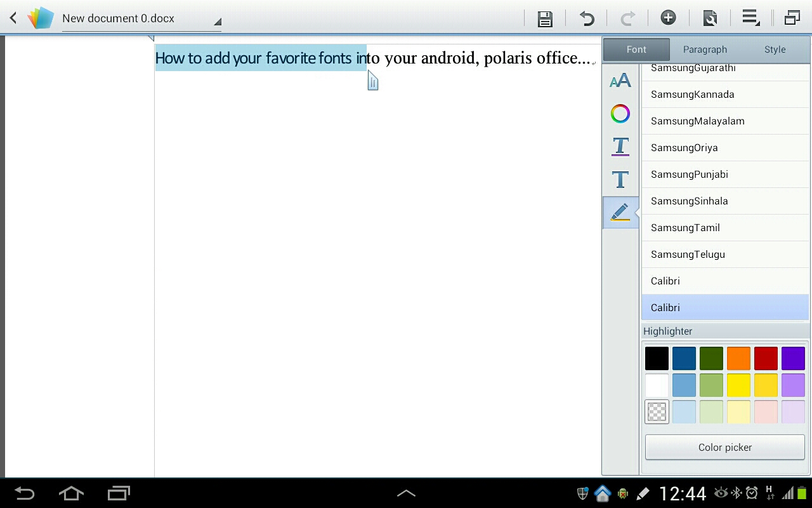Switch view using the overlapping windows icon
812x508 pixels.
click(x=792, y=18)
